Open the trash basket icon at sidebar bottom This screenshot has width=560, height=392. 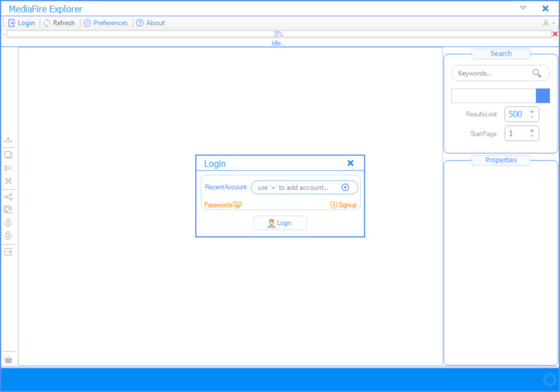[9, 360]
